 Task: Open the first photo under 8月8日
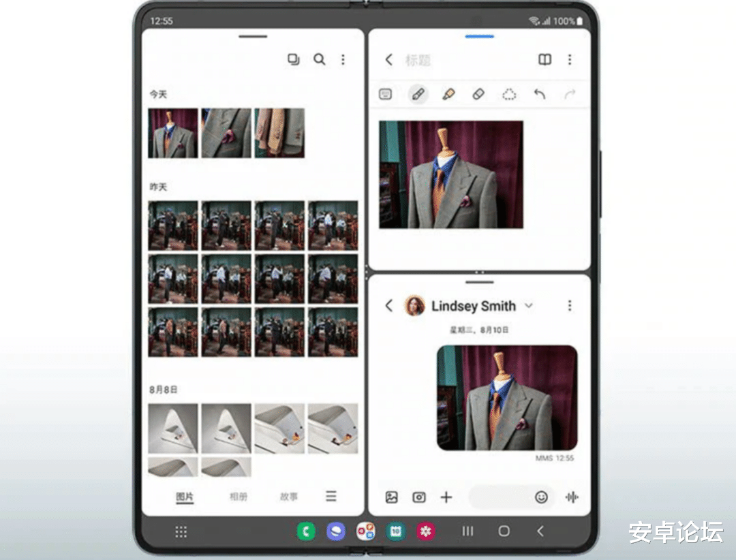(x=173, y=429)
